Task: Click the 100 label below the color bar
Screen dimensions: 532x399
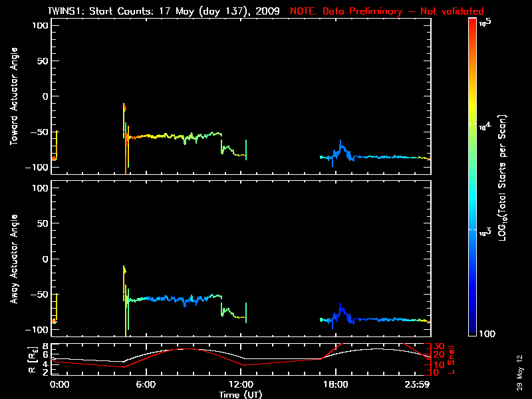Action: coord(487,334)
